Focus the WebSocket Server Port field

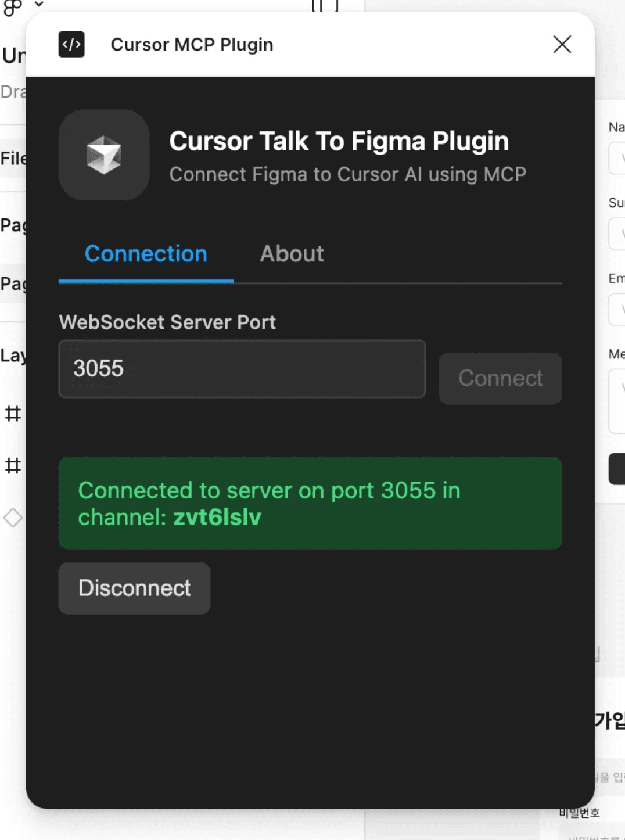coord(242,369)
